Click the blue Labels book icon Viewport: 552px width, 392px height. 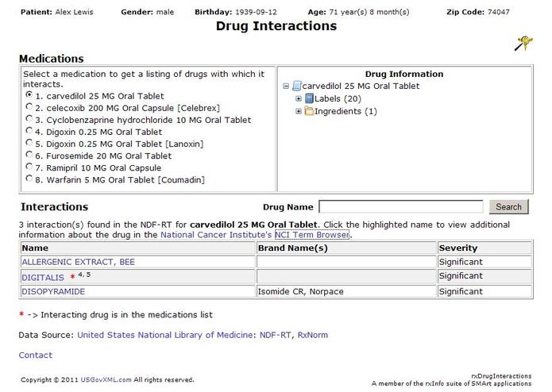(x=309, y=98)
